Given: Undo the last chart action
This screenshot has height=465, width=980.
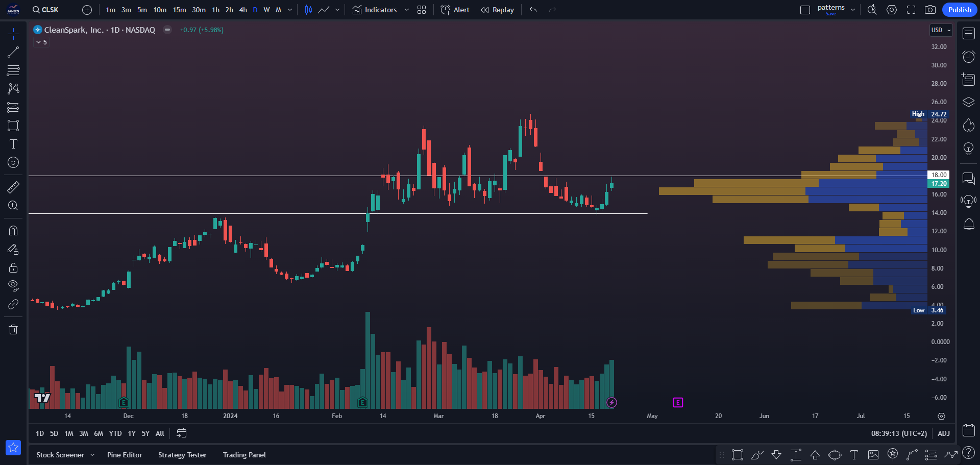Looking at the screenshot, I should [x=533, y=10].
